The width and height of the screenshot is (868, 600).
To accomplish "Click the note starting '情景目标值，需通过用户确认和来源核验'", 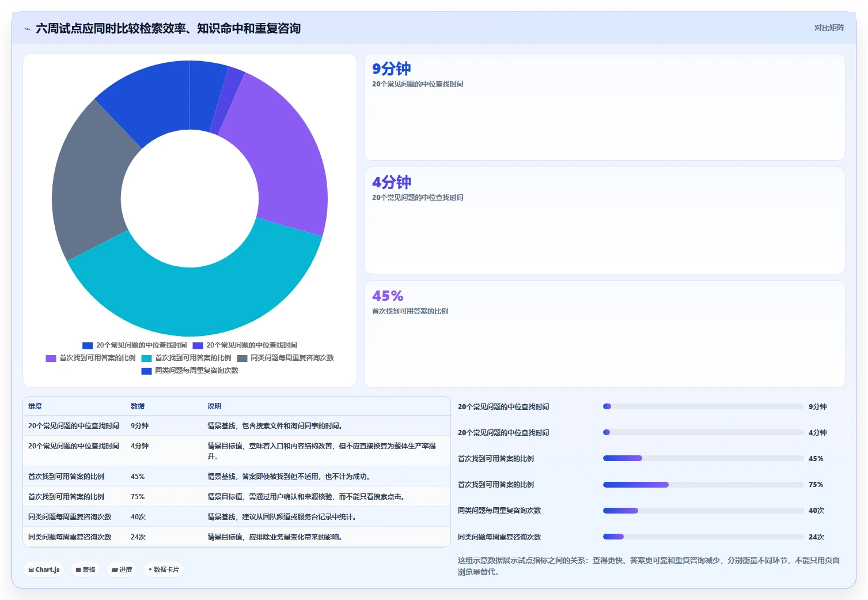I will (308, 497).
